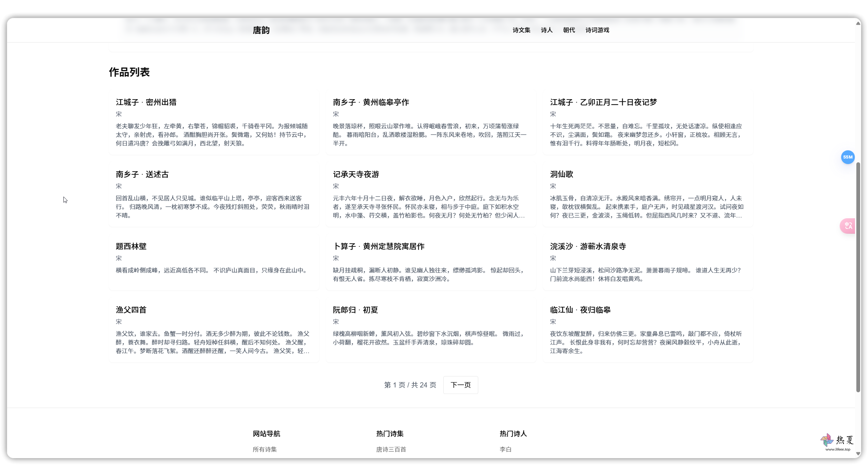The image size is (868, 465).
Task: Click the blue 55M floating badge
Action: [847, 157]
